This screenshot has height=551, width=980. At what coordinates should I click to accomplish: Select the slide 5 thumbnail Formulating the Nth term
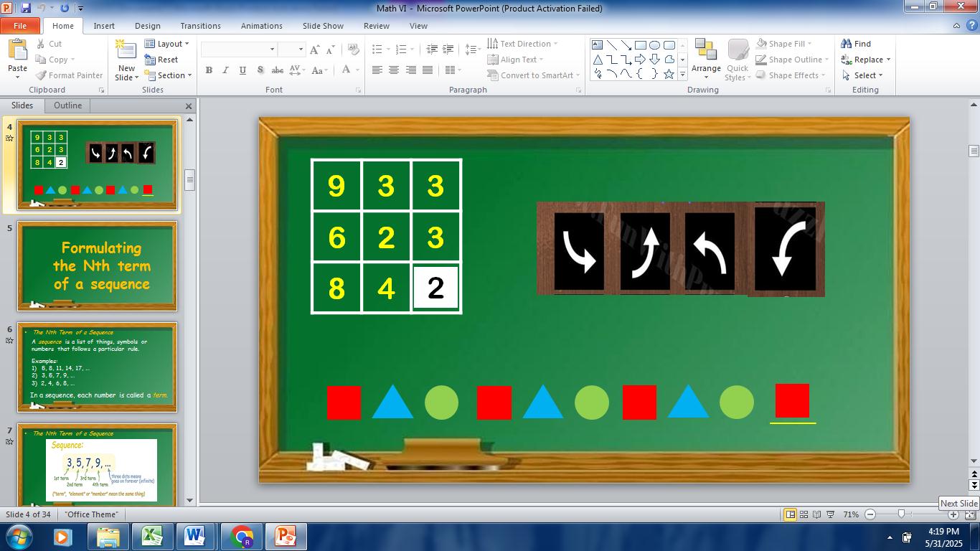pyautogui.click(x=97, y=266)
